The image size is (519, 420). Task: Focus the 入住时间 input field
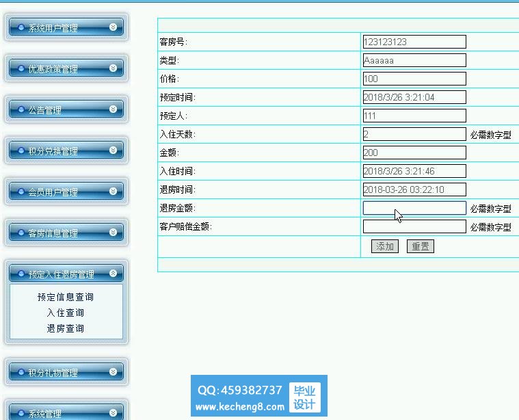point(414,171)
